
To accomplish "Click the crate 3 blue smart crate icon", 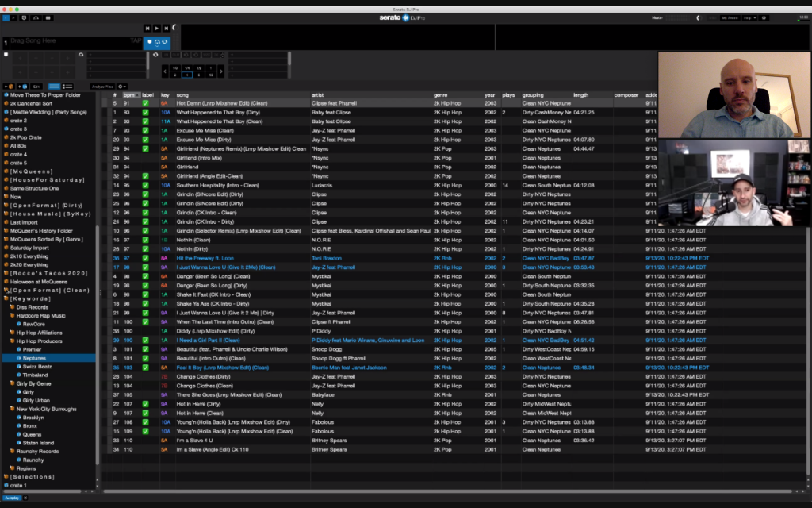I will tap(6, 129).
